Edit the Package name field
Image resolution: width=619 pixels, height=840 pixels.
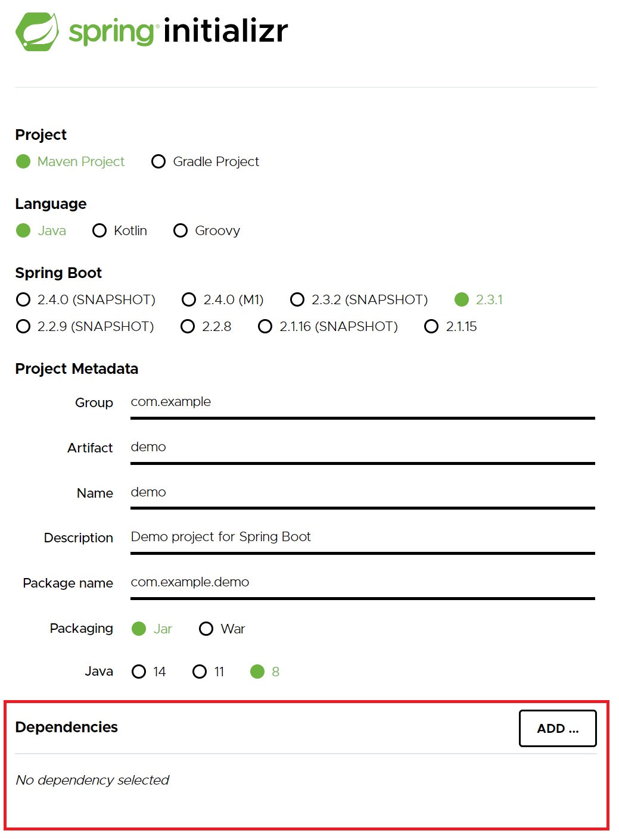tap(363, 583)
